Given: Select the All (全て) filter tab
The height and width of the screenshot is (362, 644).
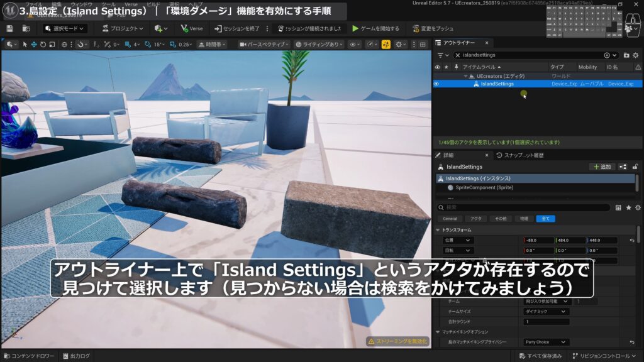Looking at the screenshot, I should (545, 219).
